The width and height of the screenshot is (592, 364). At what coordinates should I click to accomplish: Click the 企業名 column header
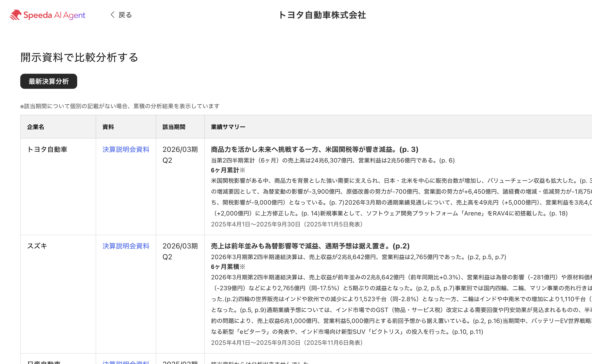[x=36, y=127]
